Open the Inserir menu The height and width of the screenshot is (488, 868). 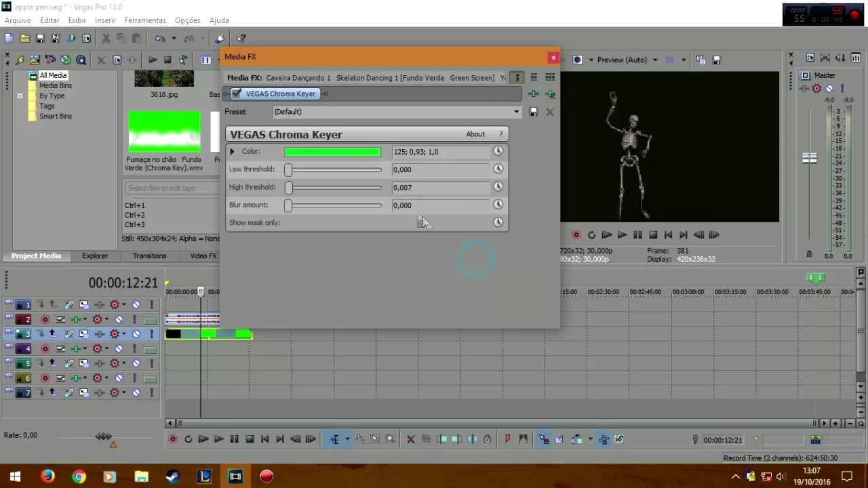[x=105, y=20]
